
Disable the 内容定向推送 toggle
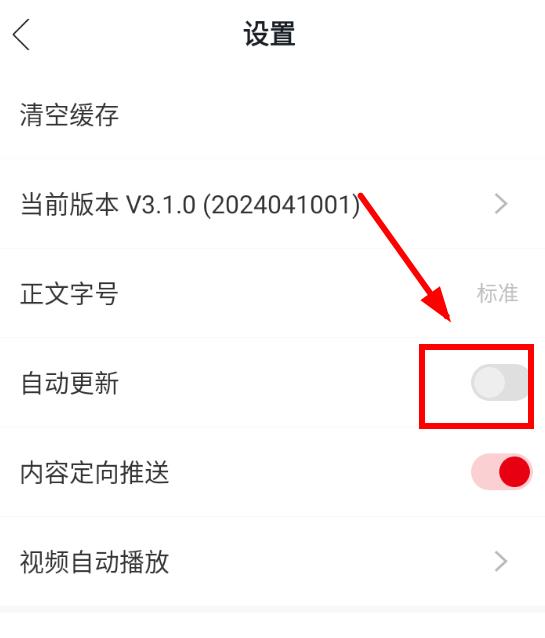click(501, 472)
